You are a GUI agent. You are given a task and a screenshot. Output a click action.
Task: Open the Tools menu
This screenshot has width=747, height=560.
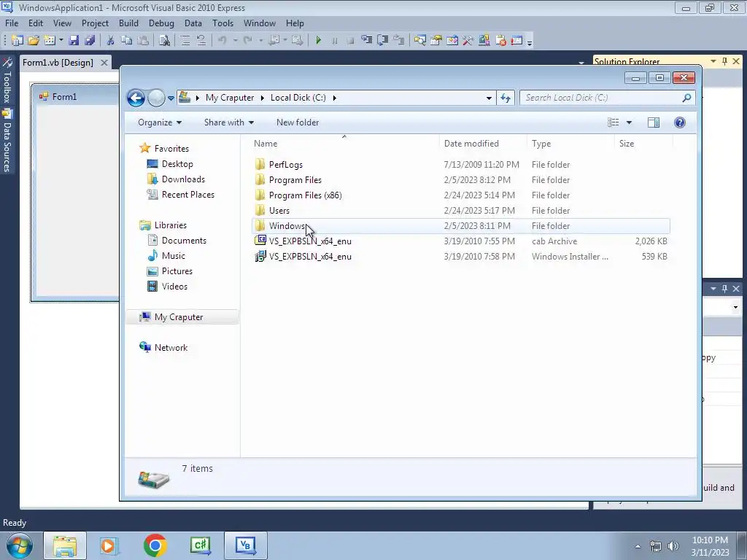pos(223,23)
